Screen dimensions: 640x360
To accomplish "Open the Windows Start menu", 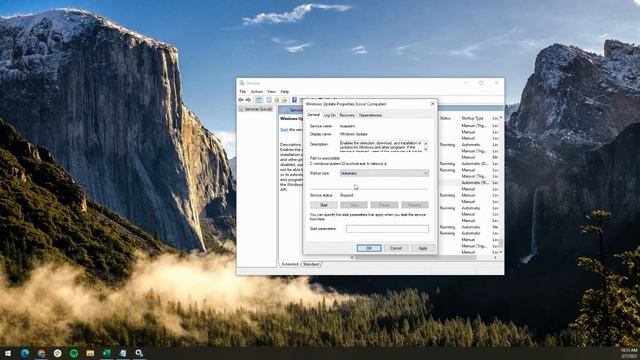I will tap(8, 353).
